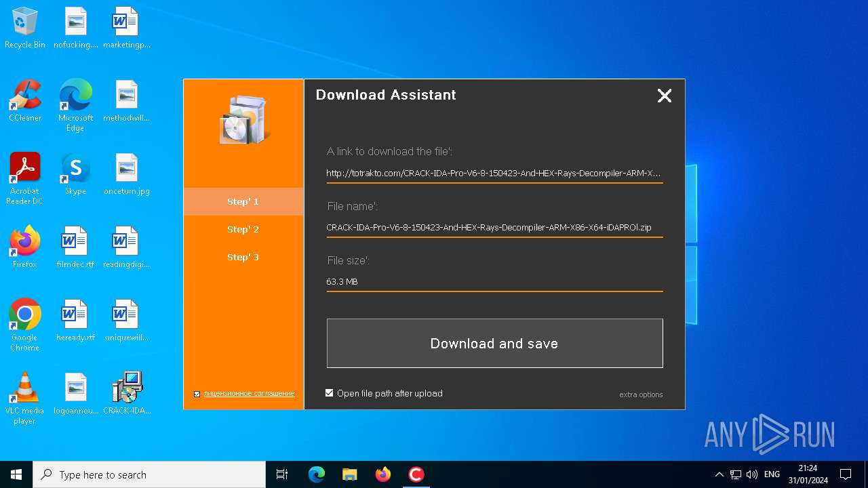Select the logoannou... image file icon
868x488 pixels.
click(76, 394)
